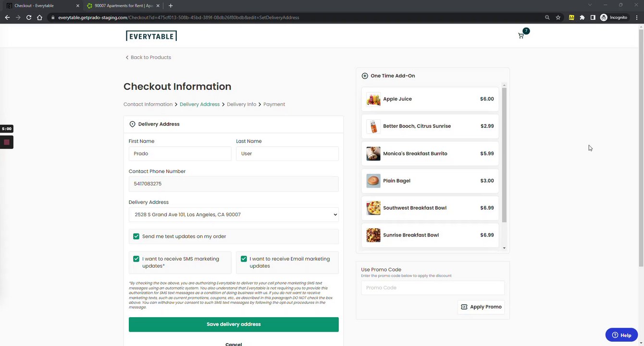
Task: Click the Contact Phone Number field
Action: 234,184
